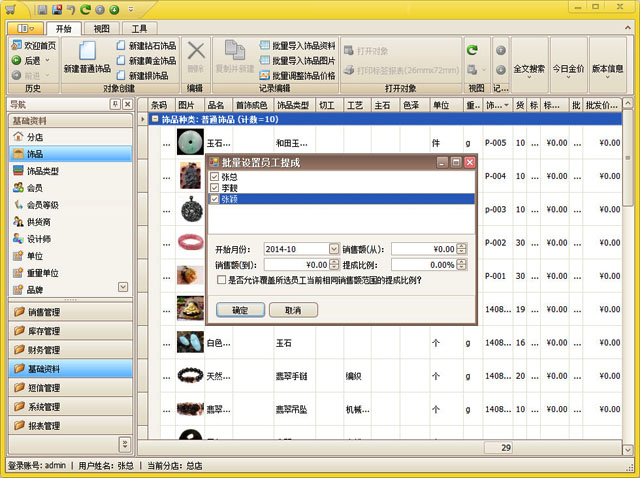The height and width of the screenshot is (478, 640).
Task: Uncheck highlighted employee 张颖 checkbox
Action: 214,199
